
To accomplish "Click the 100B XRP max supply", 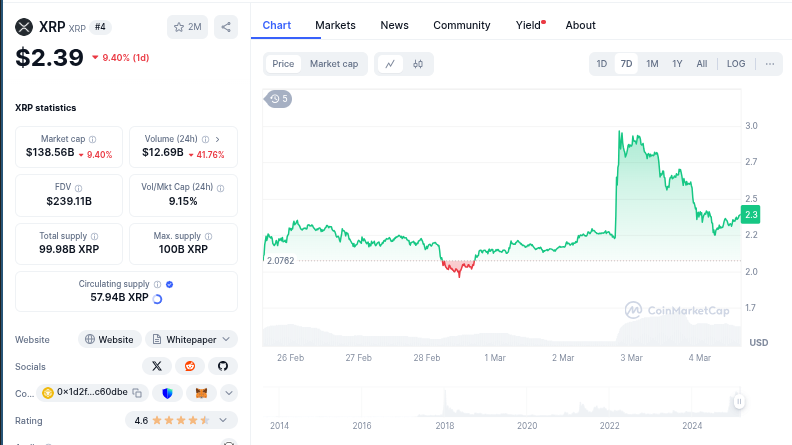I will (183, 250).
